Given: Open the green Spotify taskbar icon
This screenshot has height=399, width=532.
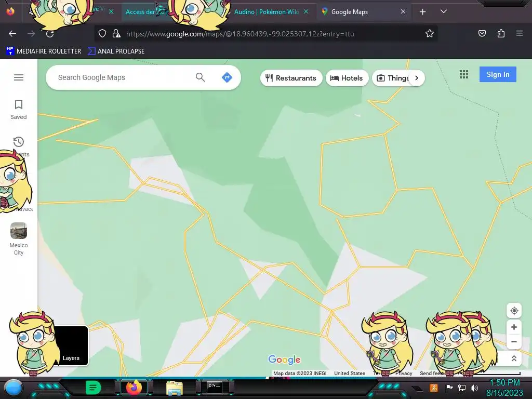Looking at the screenshot, I should tap(94, 388).
